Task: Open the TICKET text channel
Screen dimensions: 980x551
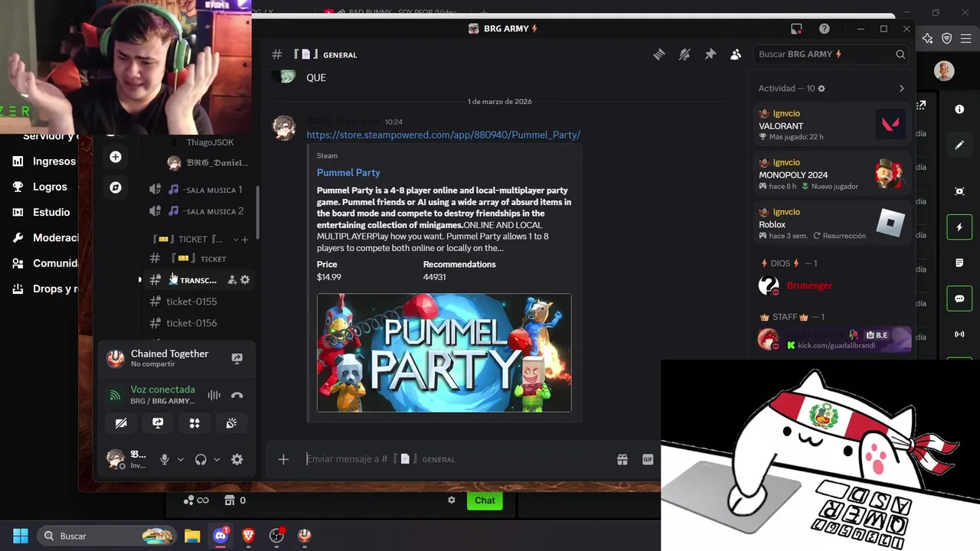Action: tap(199, 259)
